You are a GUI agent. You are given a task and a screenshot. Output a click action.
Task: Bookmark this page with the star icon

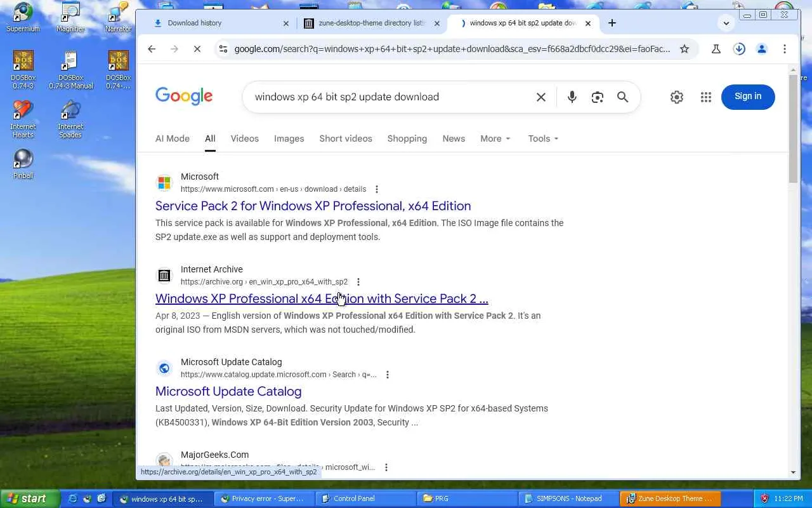tap(684, 49)
